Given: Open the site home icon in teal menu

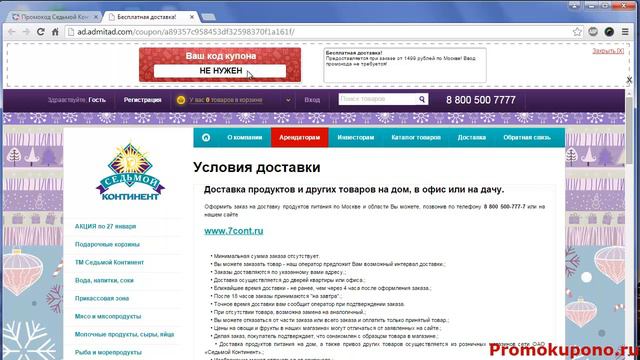Looking at the screenshot, I should coord(206,138).
